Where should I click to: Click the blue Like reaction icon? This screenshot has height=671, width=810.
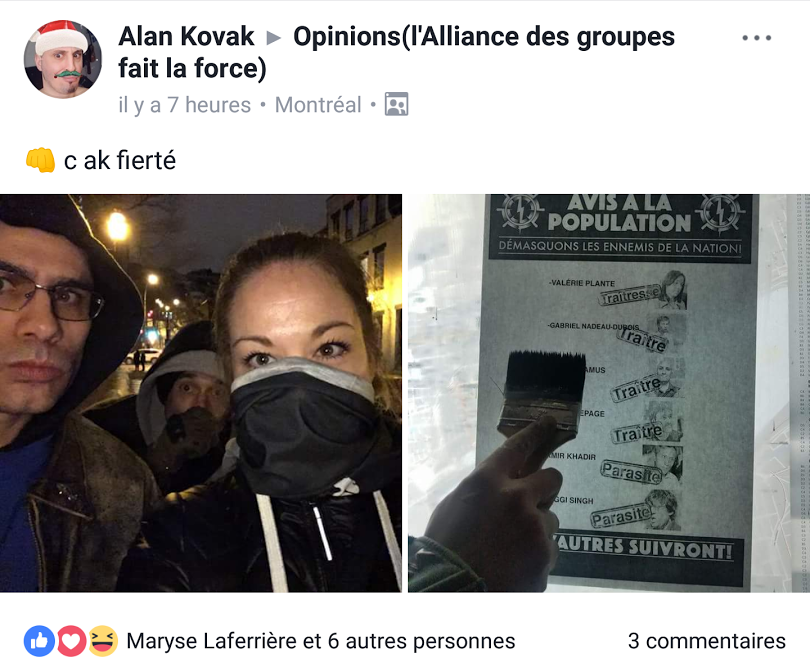39,641
